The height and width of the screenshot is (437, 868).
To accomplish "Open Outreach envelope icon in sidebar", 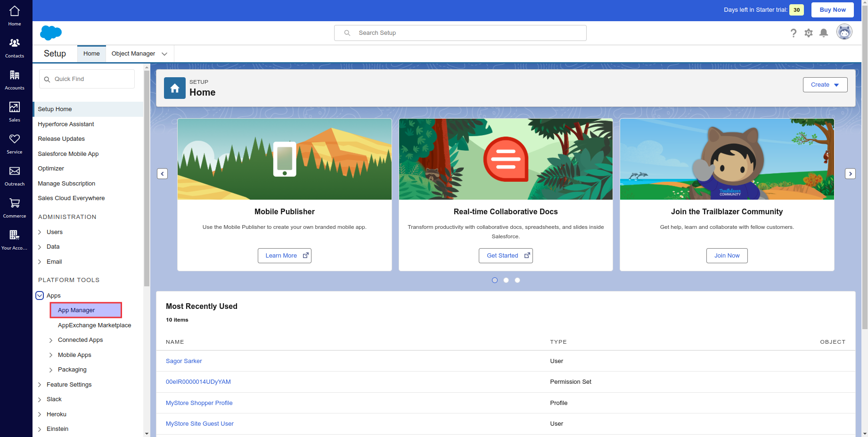I will pyautogui.click(x=15, y=176).
